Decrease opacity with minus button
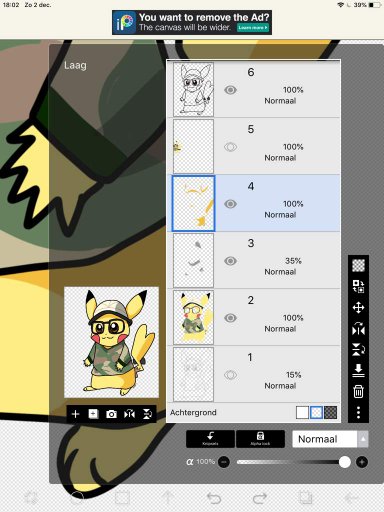Viewport: 384px width, 512px height. [224, 462]
